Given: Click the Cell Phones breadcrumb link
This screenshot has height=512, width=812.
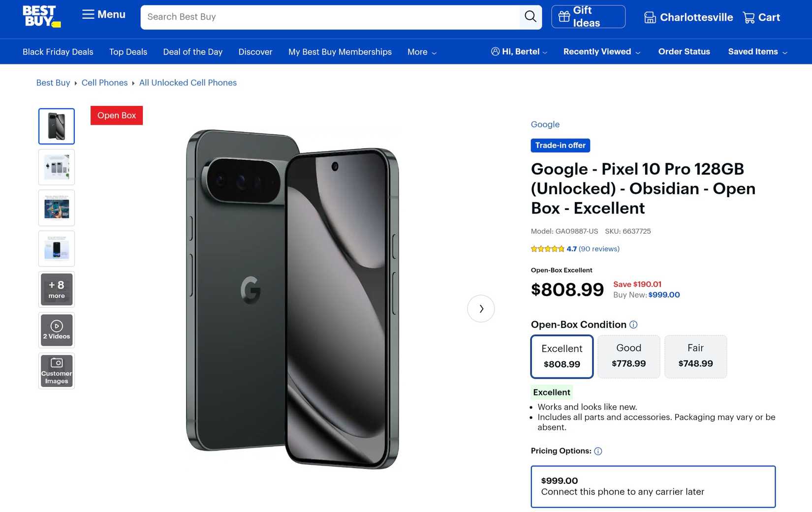Looking at the screenshot, I should [x=104, y=83].
